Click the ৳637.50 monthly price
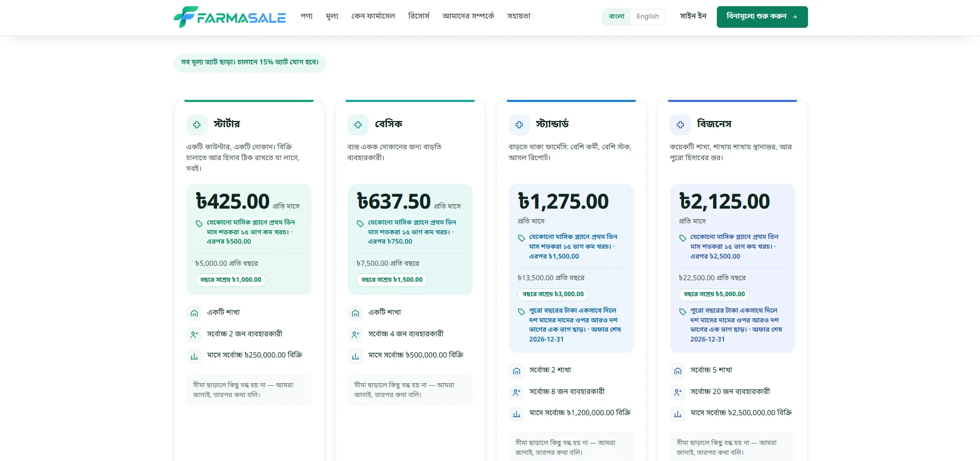Image resolution: width=980 pixels, height=461 pixels. coord(394,201)
